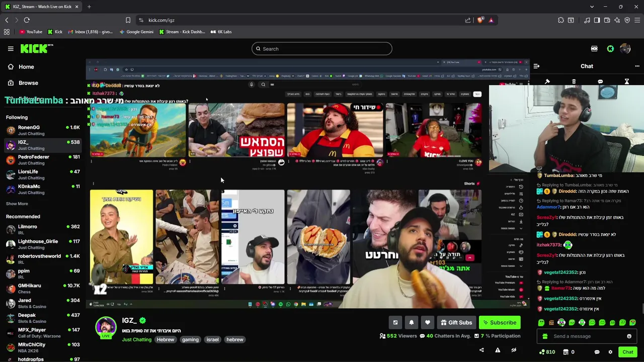
Task: Open the channel info panel icon button
Action: (395, 323)
